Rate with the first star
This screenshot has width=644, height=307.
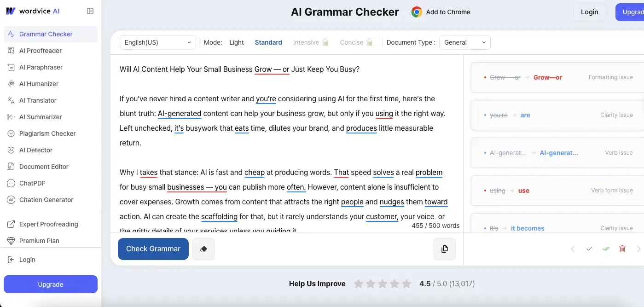click(359, 284)
